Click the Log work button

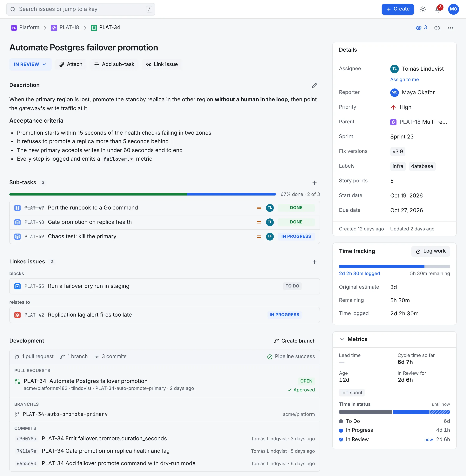(x=430, y=251)
